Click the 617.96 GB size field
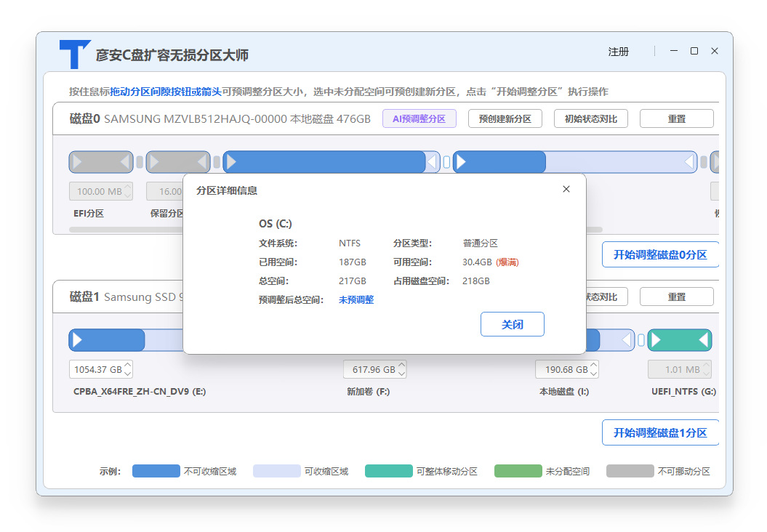This screenshot has width=767, height=532. tap(374, 369)
